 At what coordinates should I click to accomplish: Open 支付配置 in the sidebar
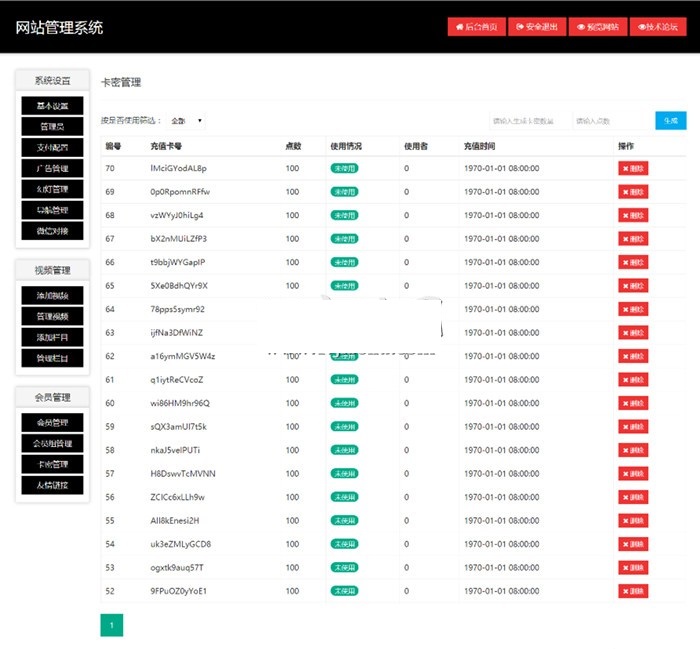(x=52, y=147)
